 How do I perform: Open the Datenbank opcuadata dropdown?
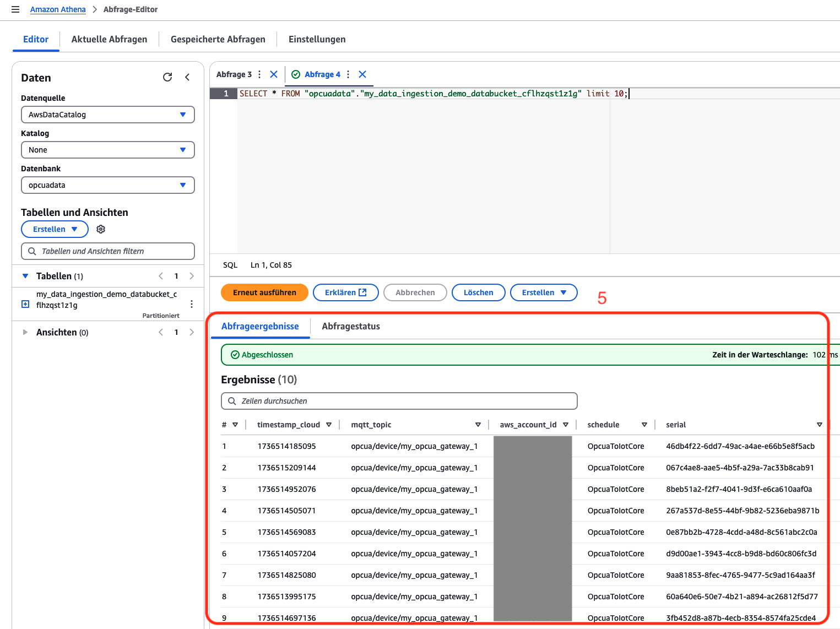pos(108,185)
